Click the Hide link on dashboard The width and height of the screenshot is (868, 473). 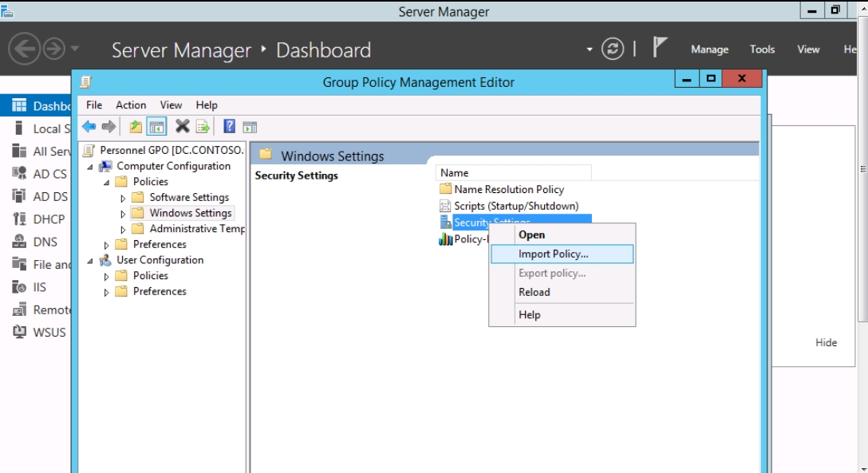(x=826, y=342)
